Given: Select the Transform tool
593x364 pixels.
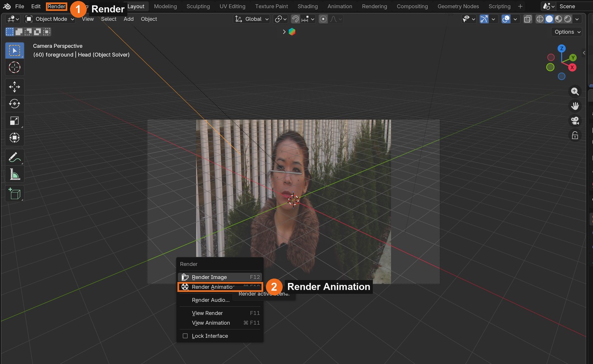Looking at the screenshot, I should (x=15, y=138).
